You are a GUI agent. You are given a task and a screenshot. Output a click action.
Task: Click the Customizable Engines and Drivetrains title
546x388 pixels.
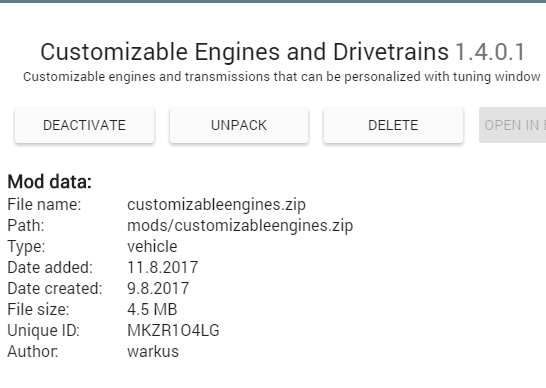pyautogui.click(x=244, y=52)
